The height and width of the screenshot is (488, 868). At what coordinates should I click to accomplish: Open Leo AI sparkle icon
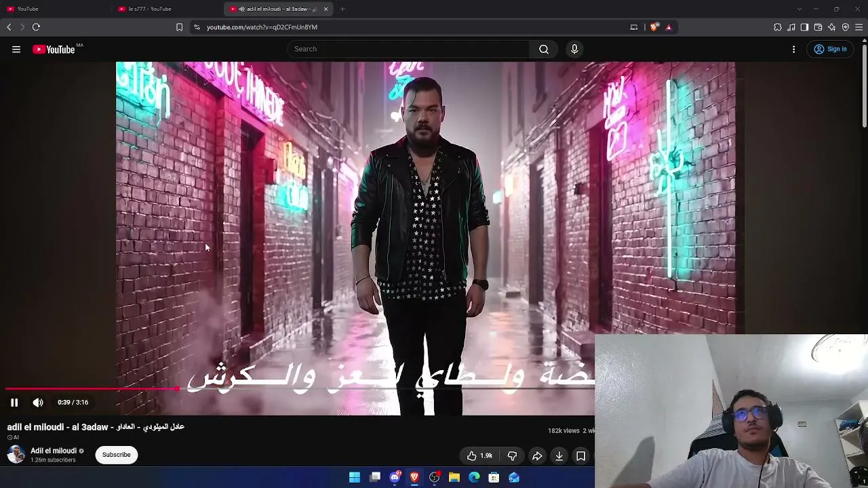(832, 27)
